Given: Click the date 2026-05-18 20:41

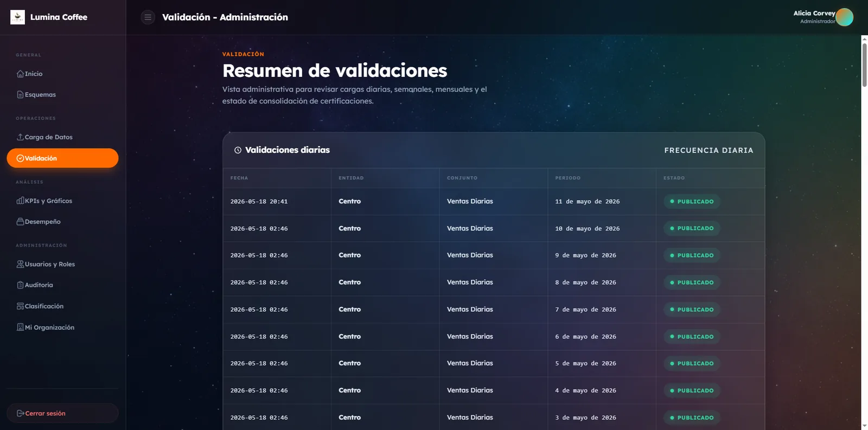Looking at the screenshot, I should [259, 202].
